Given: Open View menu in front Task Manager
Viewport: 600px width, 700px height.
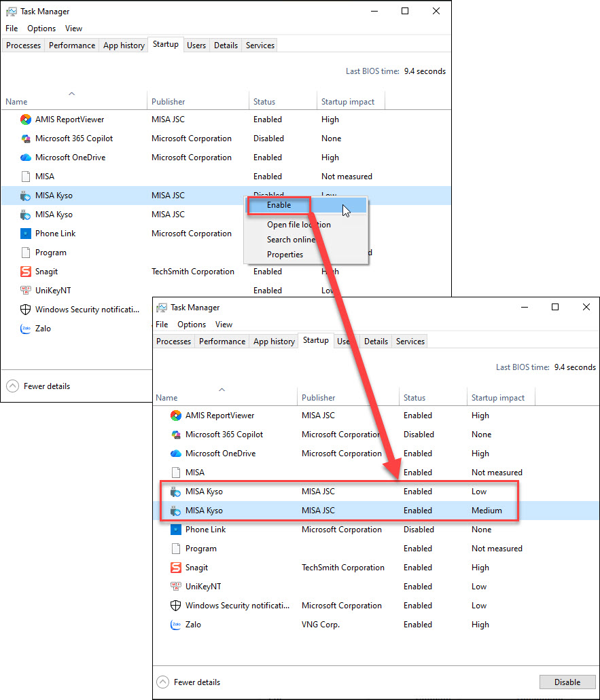Looking at the screenshot, I should pyautogui.click(x=224, y=325).
